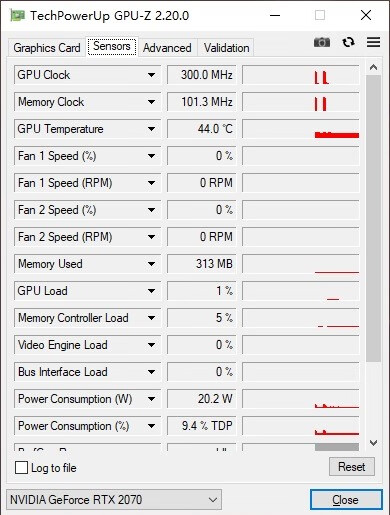Click the scrollbar up arrow

coord(373,67)
